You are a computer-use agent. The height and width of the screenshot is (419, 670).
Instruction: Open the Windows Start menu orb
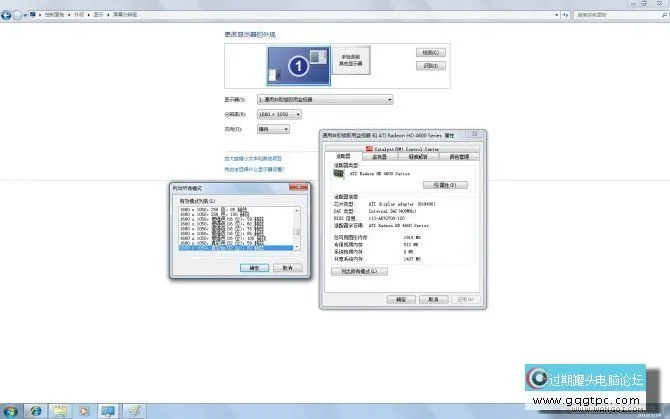coord(10,411)
